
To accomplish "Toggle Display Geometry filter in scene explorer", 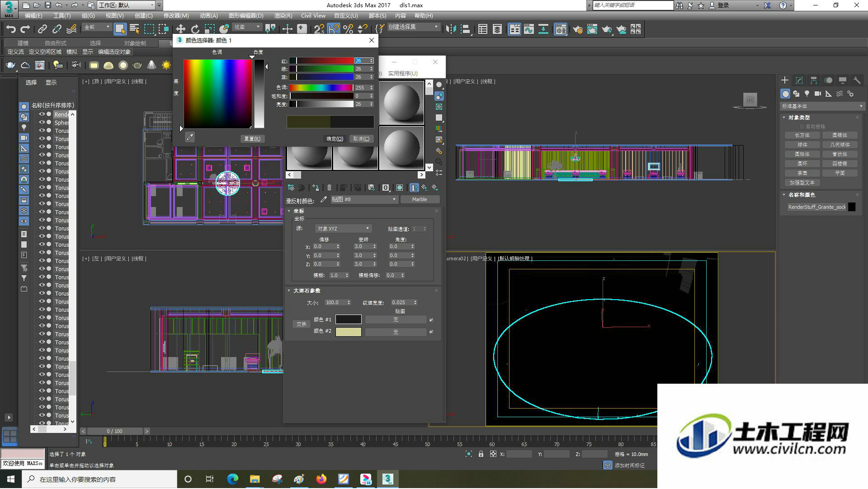I will [24, 107].
